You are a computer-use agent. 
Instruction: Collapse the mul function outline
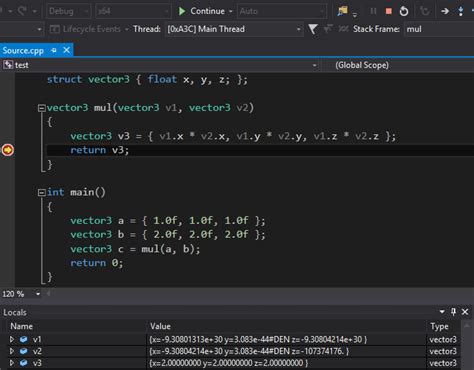pos(42,108)
